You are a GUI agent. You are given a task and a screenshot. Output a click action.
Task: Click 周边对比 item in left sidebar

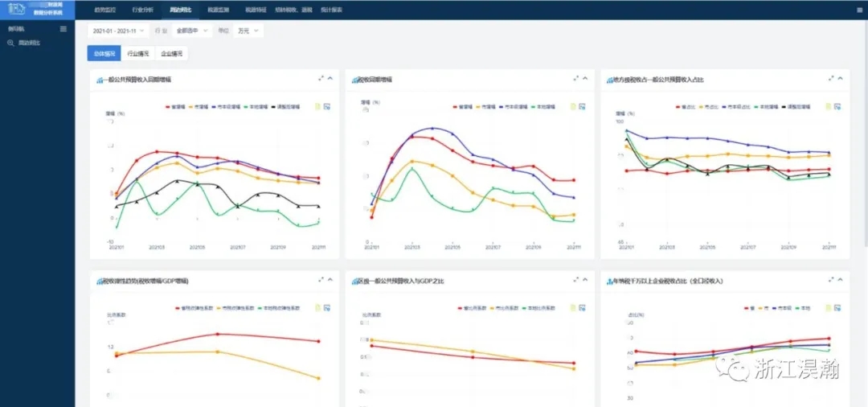[x=29, y=43]
